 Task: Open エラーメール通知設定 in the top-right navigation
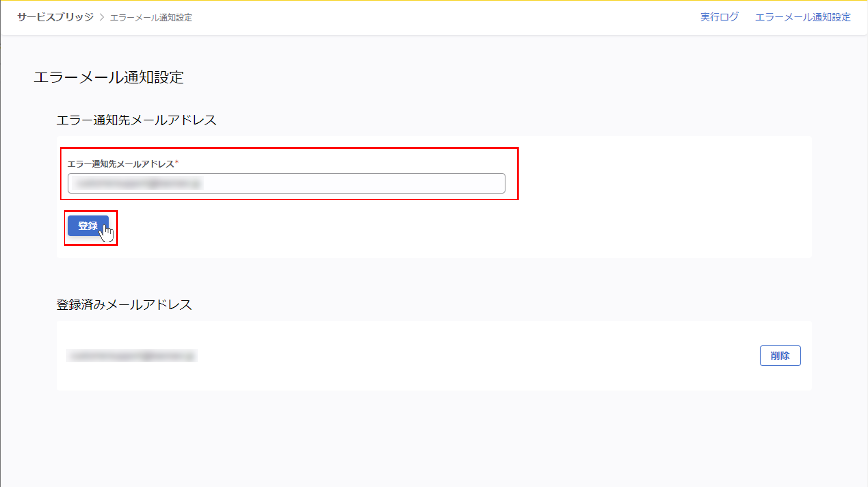point(803,17)
